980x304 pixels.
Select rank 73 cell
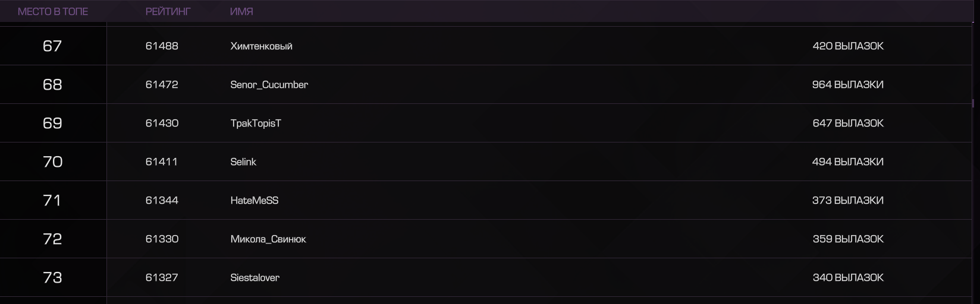click(52, 278)
